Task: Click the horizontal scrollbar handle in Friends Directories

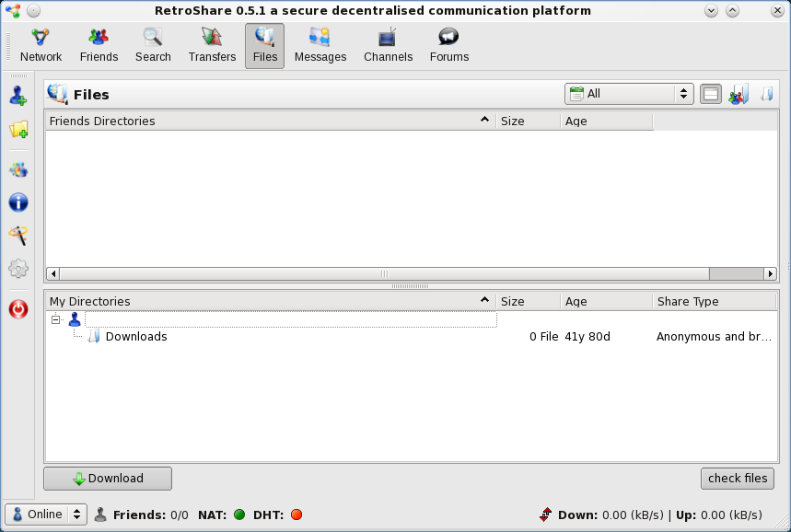Action: click(x=384, y=273)
